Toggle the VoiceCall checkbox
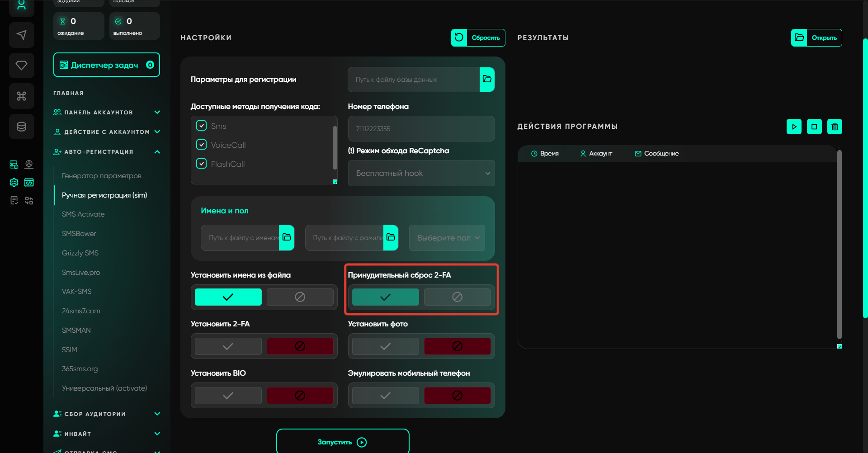The width and height of the screenshot is (868, 453). pos(202,145)
